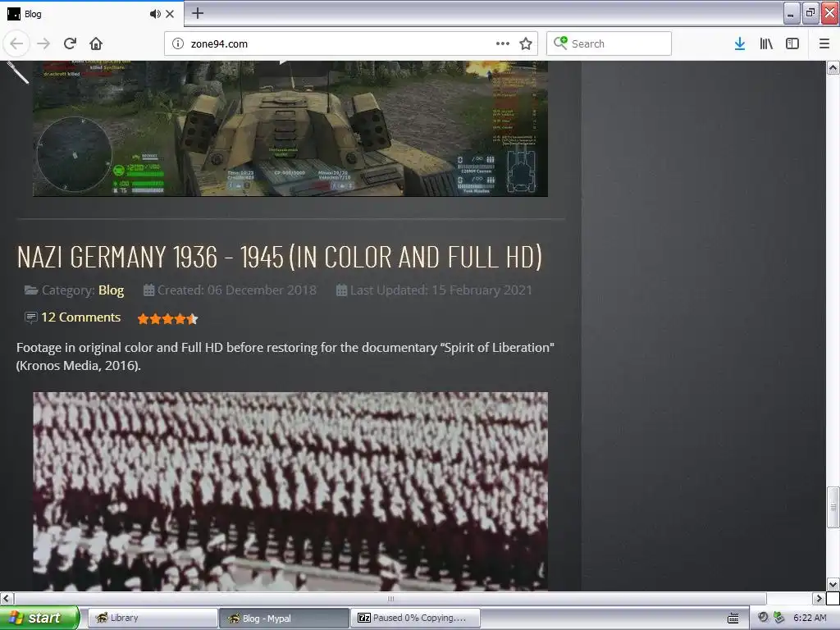Click the 6:22 AM system clock
Image resolution: width=840 pixels, height=630 pixels.
[810, 618]
